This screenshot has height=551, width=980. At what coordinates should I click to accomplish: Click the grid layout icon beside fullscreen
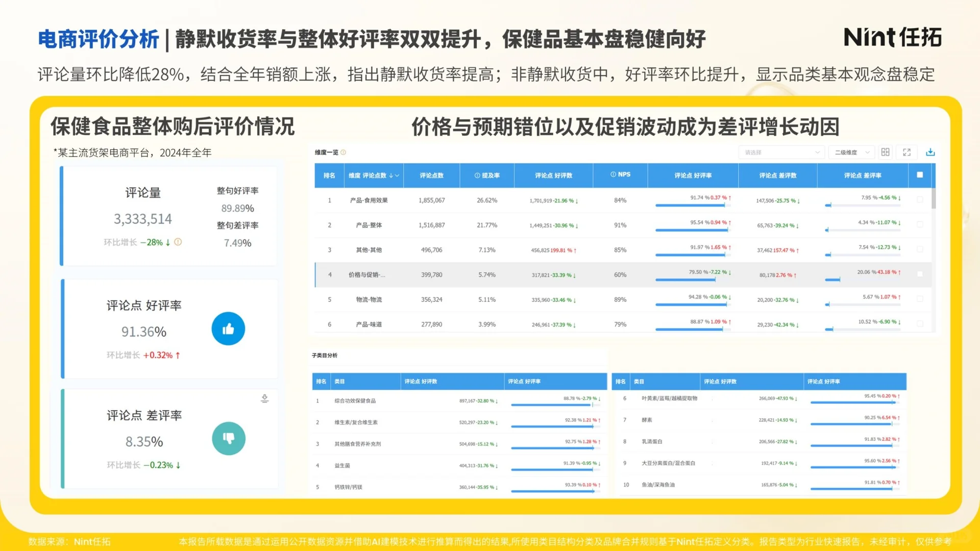(x=886, y=152)
